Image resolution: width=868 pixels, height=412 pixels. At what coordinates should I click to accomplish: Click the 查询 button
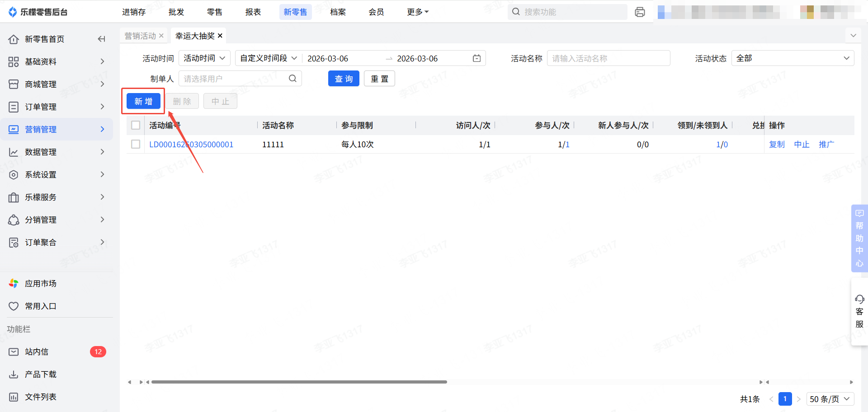pos(344,79)
